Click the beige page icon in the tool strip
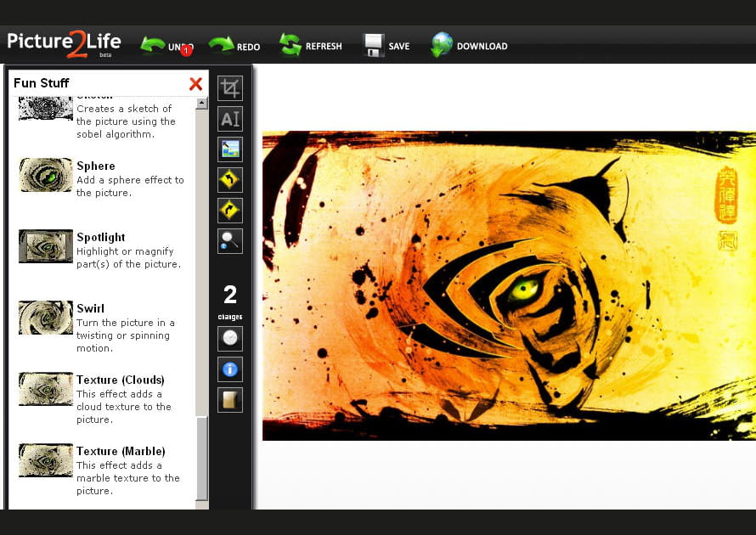This screenshot has height=535, width=756. tap(230, 400)
